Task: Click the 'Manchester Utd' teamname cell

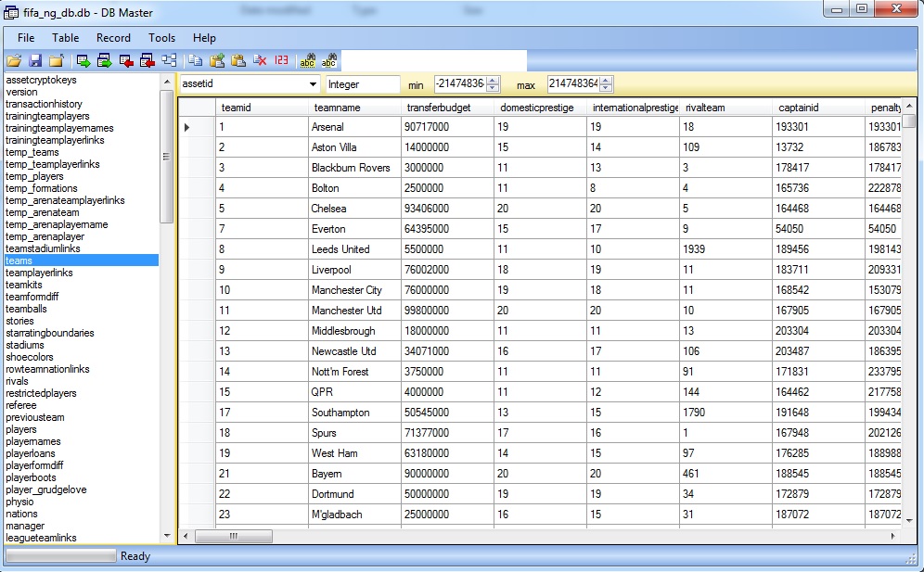Action: (x=354, y=311)
